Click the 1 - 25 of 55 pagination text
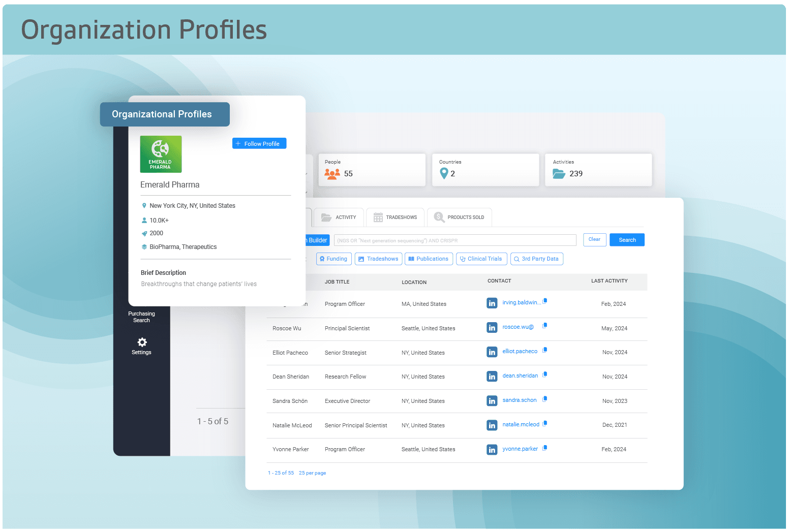The width and height of the screenshot is (788, 532). 281,473
